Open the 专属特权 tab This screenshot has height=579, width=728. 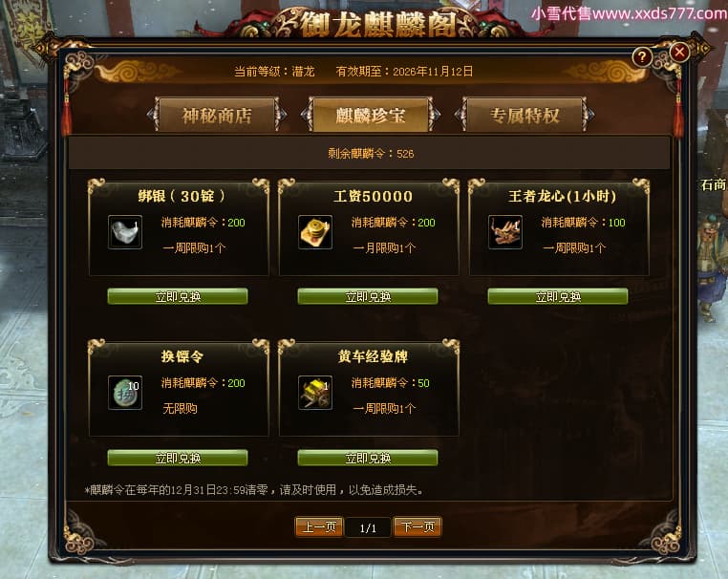525,116
